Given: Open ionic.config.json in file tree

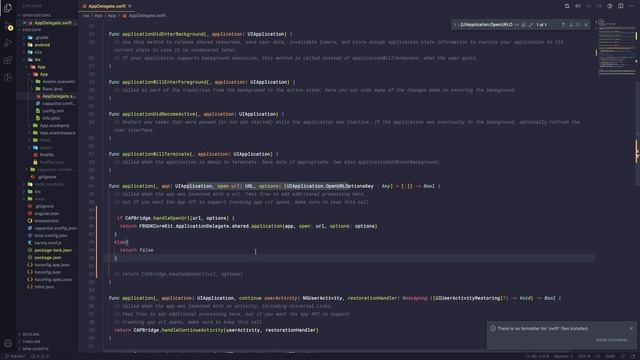Looking at the screenshot, I should 51,236.
